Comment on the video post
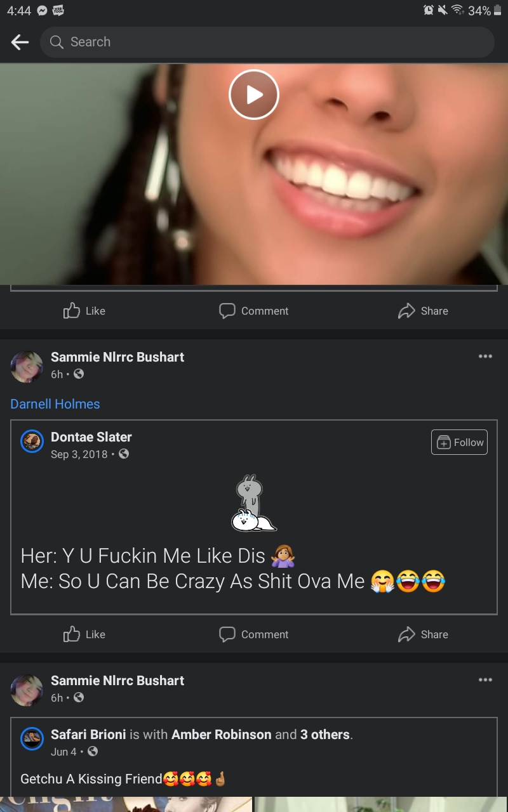The width and height of the screenshot is (508, 812). [254, 311]
